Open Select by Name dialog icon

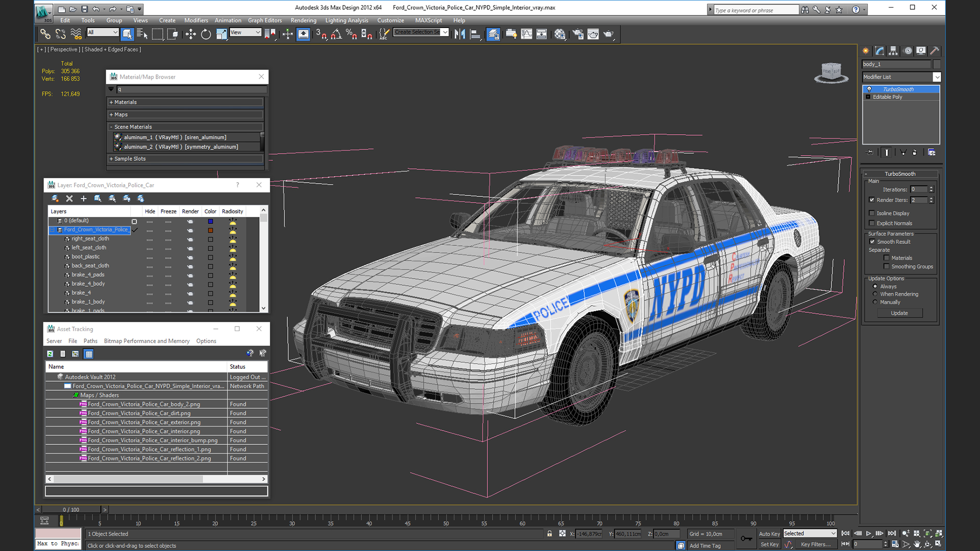point(142,34)
